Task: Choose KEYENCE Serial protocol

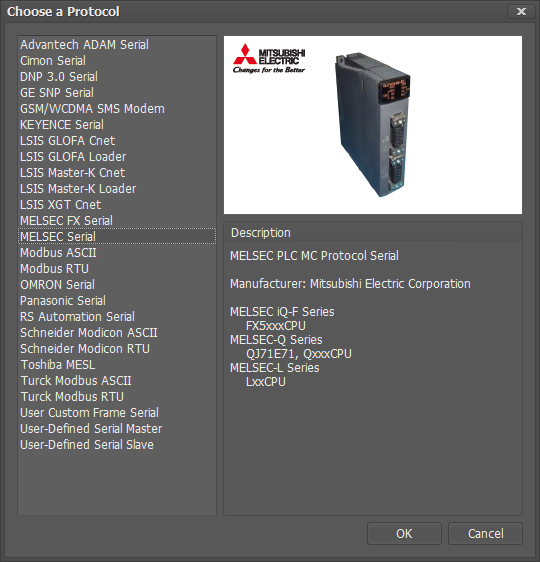Action: [117, 125]
